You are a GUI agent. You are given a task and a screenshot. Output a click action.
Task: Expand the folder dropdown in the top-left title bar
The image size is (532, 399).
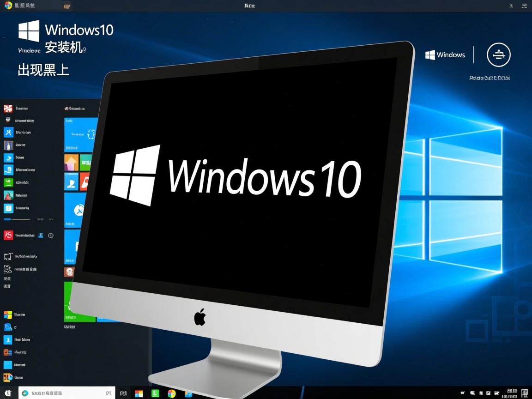click(x=67, y=6)
